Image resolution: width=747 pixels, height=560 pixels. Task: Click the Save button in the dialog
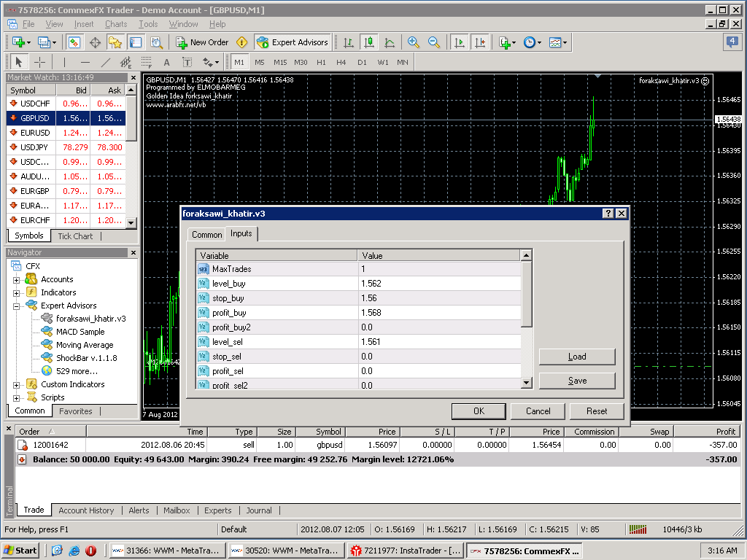coord(577,381)
